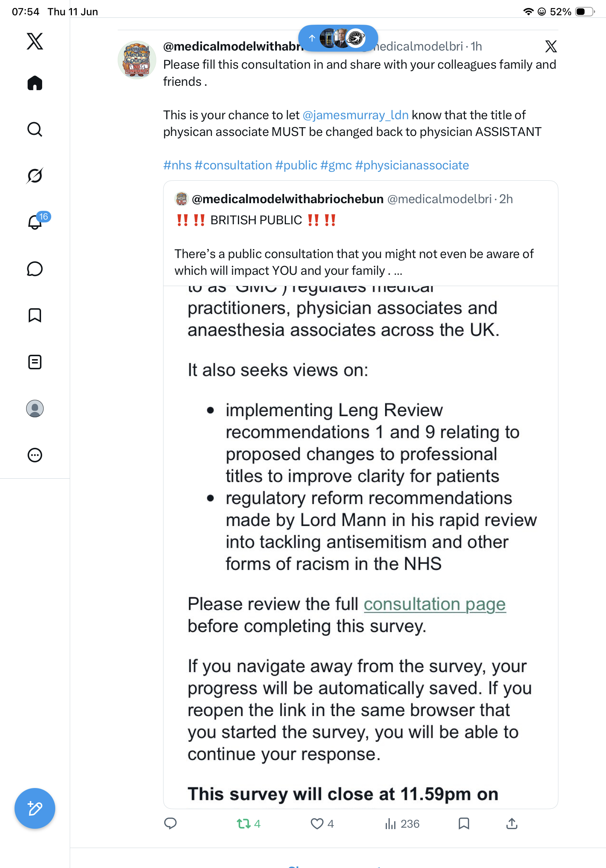Open Lists icon in sidebar
The width and height of the screenshot is (606, 868).
[35, 362]
